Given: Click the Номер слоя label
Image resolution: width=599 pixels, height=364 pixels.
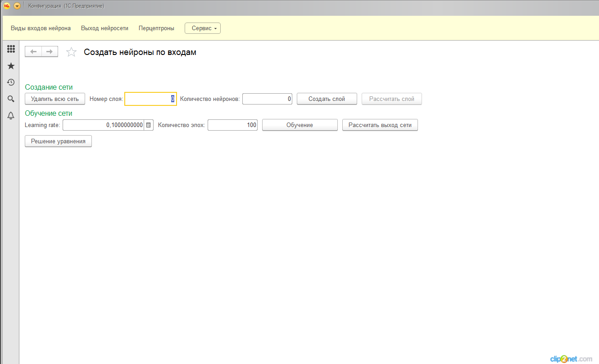Looking at the screenshot, I should click(x=106, y=99).
